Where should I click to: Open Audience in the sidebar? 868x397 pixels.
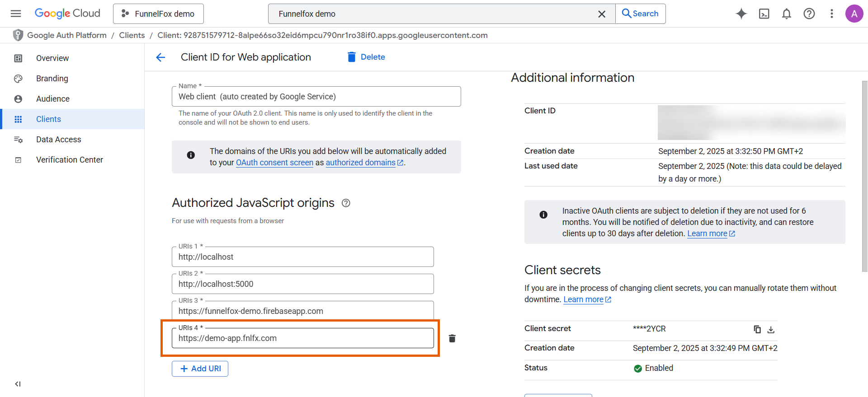click(x=72, y=98)
